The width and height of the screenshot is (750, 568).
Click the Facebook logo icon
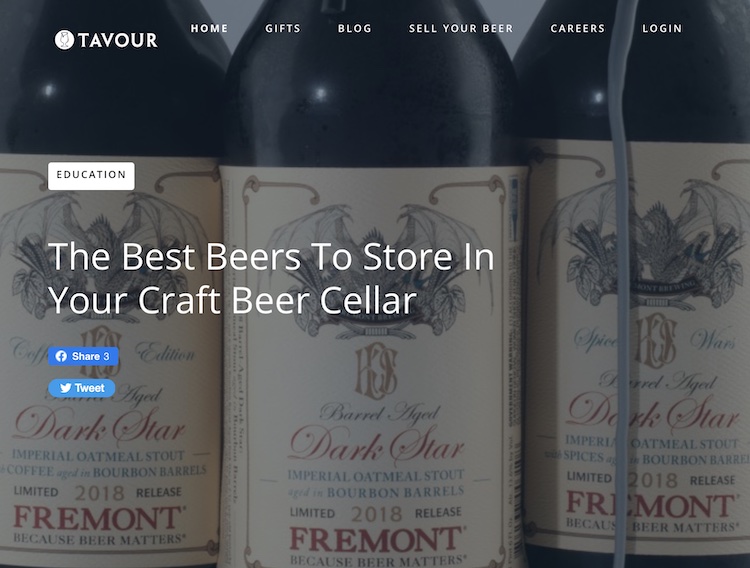61,356
